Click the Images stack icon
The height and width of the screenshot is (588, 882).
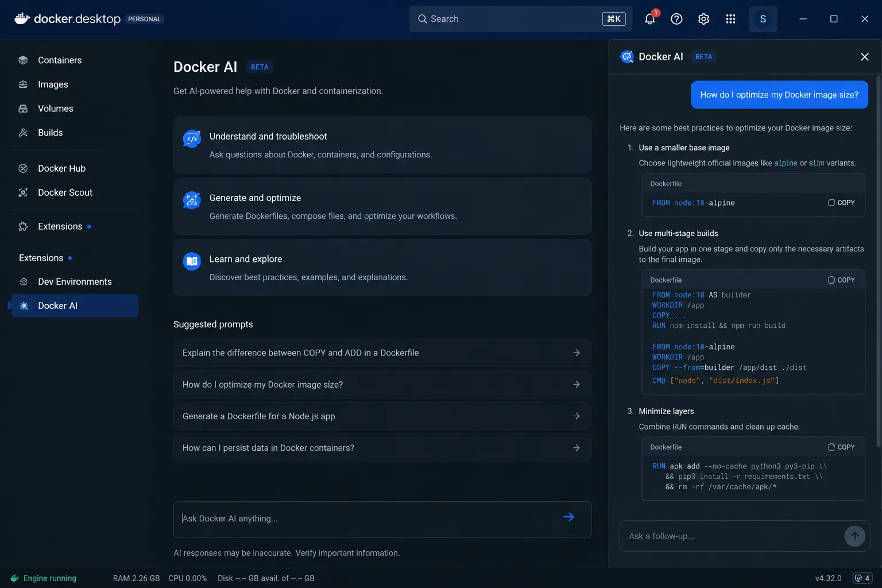click(23, 84)
